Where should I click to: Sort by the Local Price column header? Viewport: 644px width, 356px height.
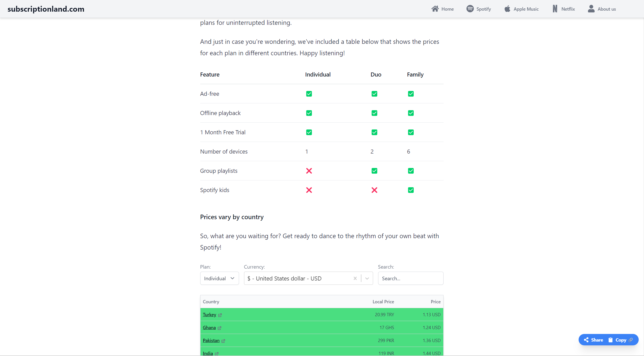(383, 302)
